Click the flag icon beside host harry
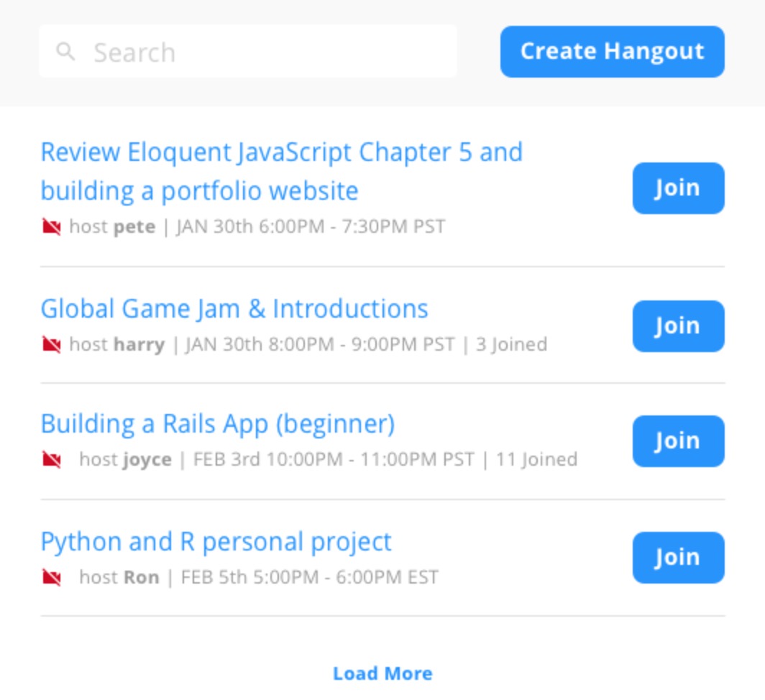The width and height of the screenshot is (765, 700). point(50,343)
